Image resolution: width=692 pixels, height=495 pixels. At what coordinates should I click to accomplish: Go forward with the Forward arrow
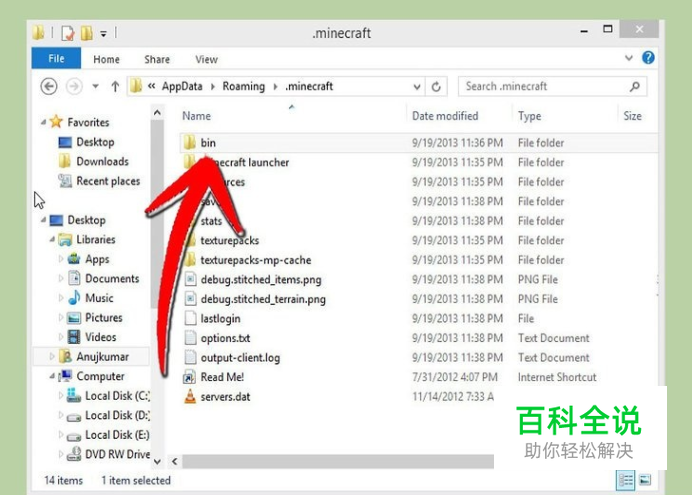pos(74,86)
